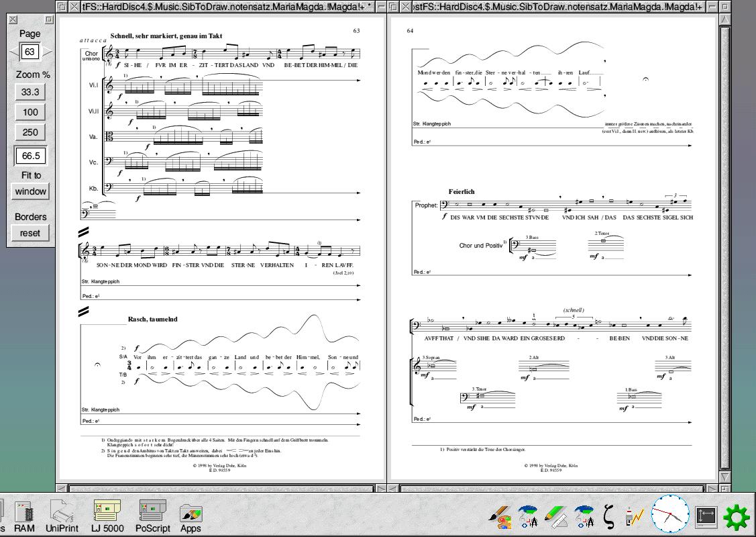Click the pen with yellow zigzag icon
756x537 pixels.
click(x=635, y=517)
